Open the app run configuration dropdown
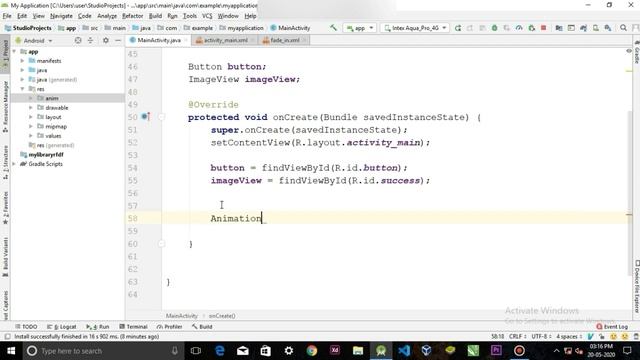Viewport: 640px width, 360px height. click(x=360, y=28)
